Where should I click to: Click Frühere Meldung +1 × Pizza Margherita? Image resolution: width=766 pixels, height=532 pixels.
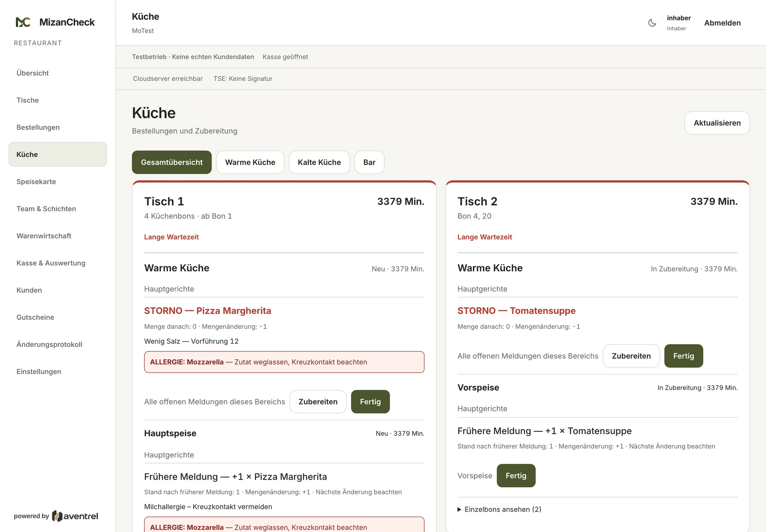pos(235,477)
